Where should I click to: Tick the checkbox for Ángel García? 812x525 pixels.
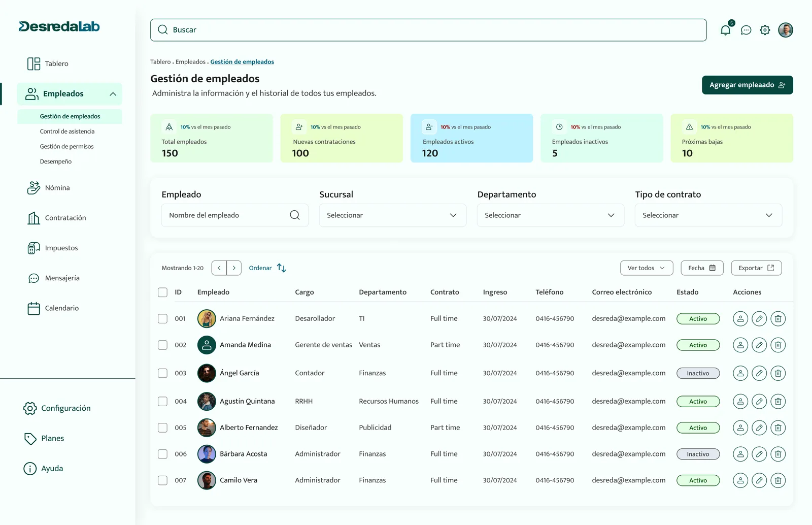pyautogui.click(x=162, y=373)
